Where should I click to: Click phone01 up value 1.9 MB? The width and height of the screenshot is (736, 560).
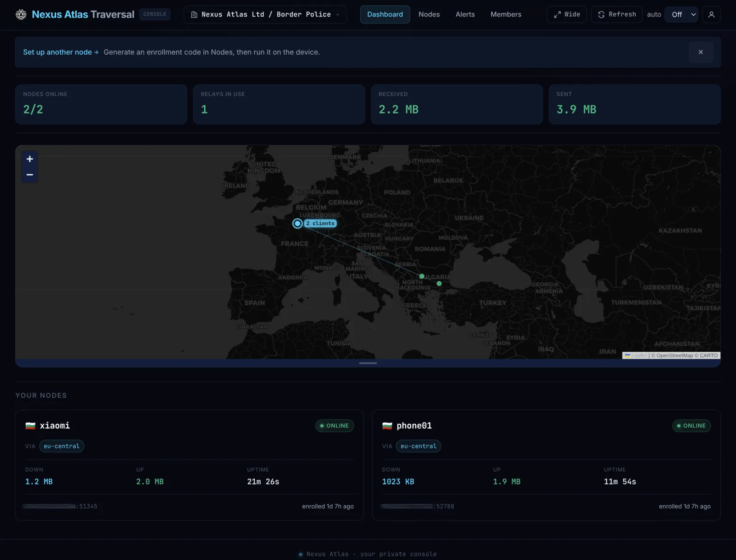507,482
